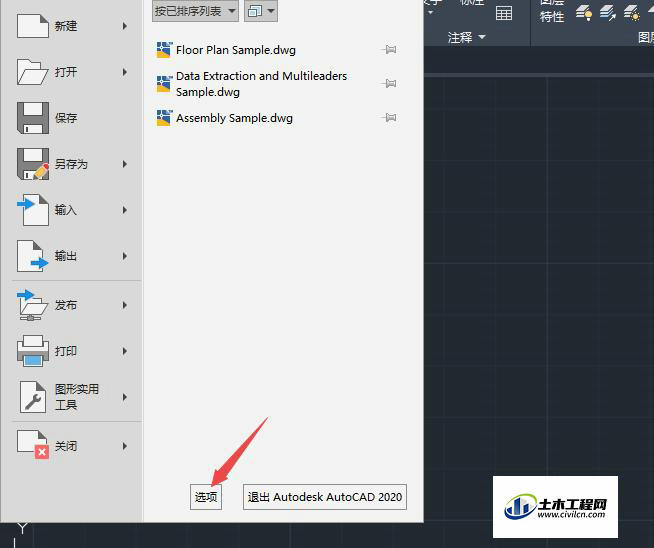Select the 打开 menu item label

coord(66,72)
